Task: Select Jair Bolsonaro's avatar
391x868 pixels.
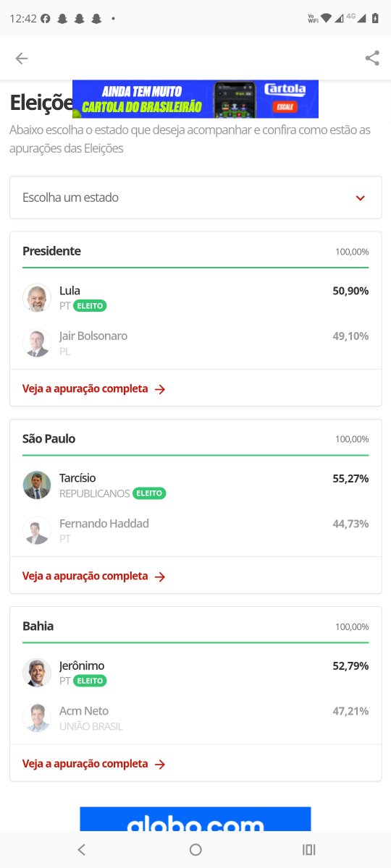Action: tap(37, 343)
